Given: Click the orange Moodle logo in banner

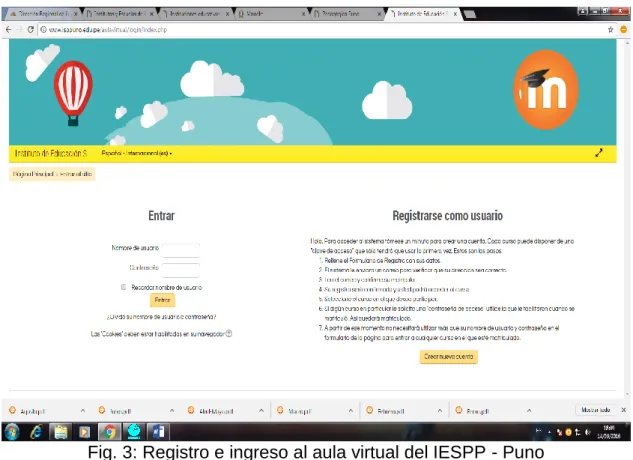Looking at the screenshot, I should 545,90.
